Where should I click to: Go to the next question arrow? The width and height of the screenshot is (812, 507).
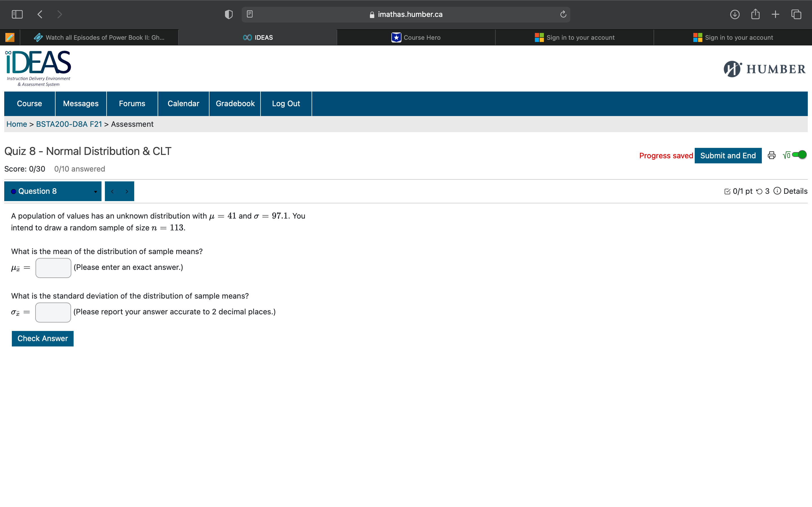coord(127,192)
